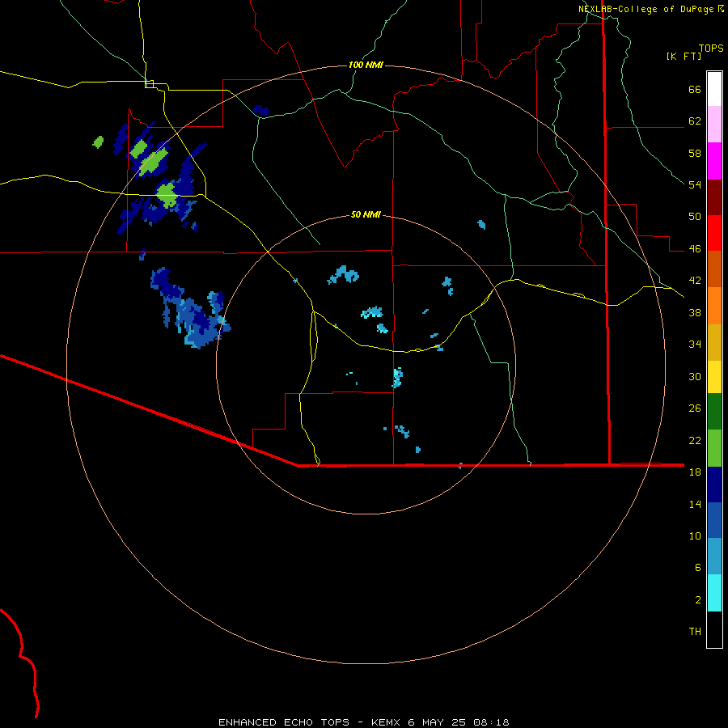Click the 100 NMI range ring label
728x728 pixels.
tap(366, 65)
